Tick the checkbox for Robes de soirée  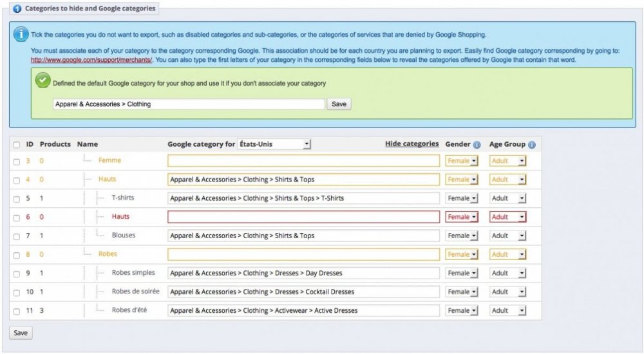tap(17, 292)
